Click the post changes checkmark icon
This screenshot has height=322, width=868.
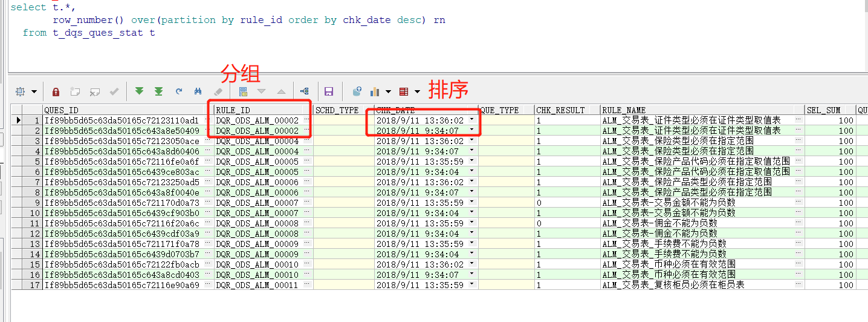(114, 91)
